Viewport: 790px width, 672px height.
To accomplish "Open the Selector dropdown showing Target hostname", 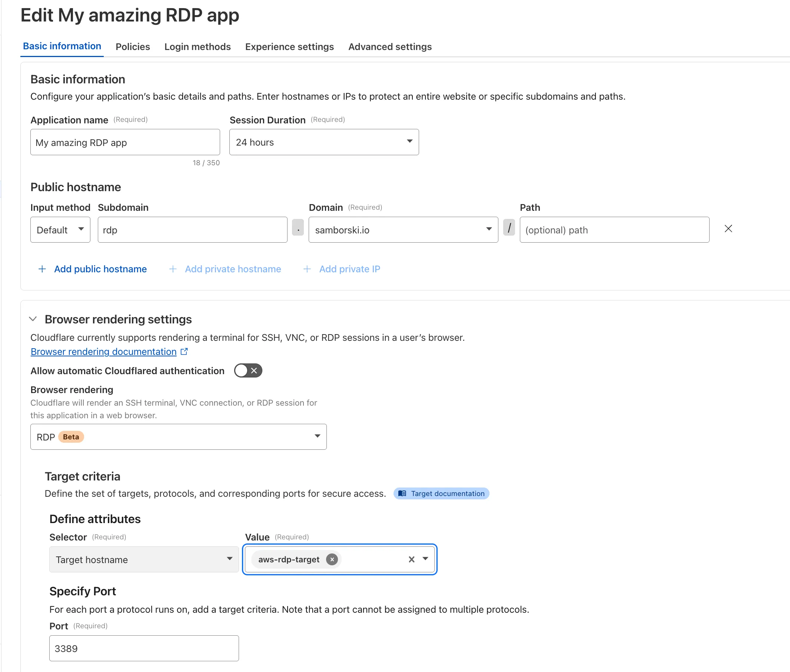I will click(x=229, y=559).
